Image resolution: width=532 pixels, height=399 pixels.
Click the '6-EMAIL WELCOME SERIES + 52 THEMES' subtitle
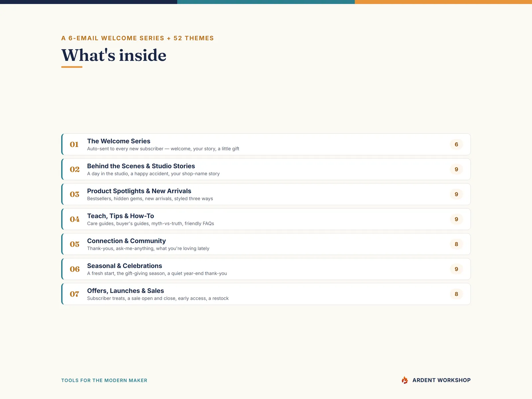click(141, 38)
